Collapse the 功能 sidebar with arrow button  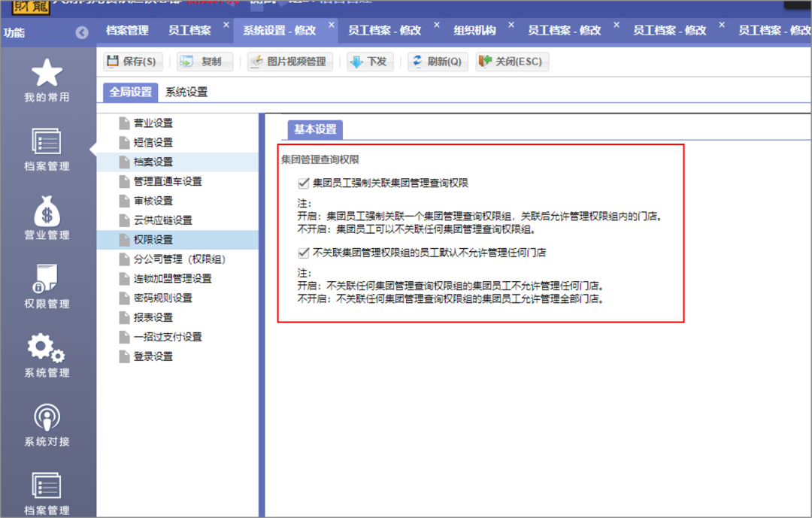pyautogui.click(x=82, y=32)
